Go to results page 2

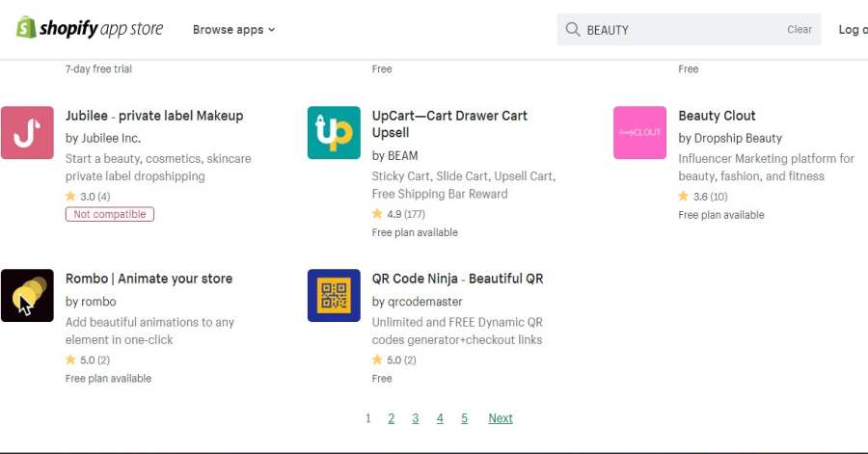pyautogui.click(x=392, y=418)
